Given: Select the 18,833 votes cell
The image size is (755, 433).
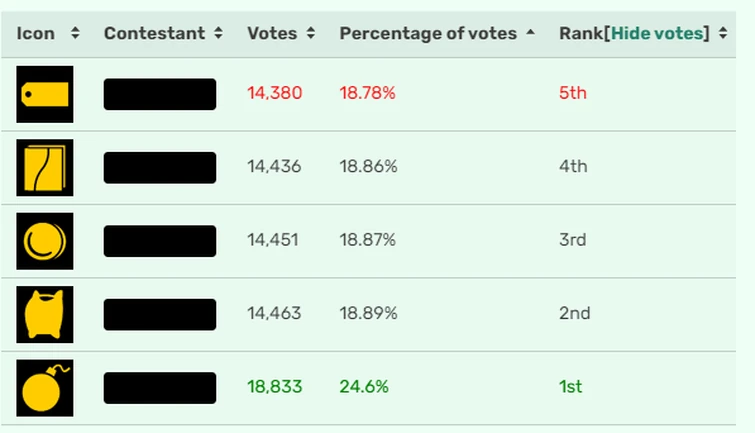Looking at the screenshot, I should 274,387.
